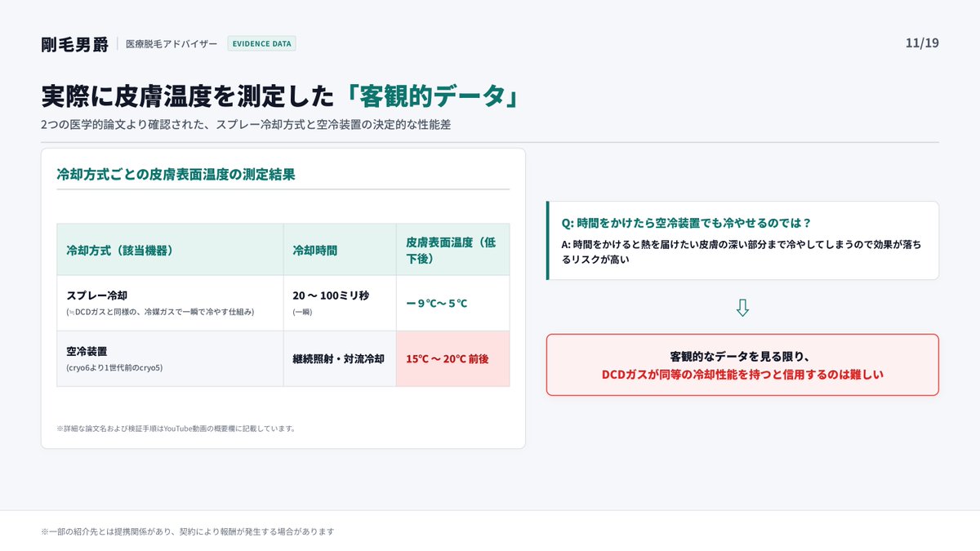Click the スプレー冷却 row label
Image resolution: width=980 pixels, height=551 pixels.
(x=96, y=295)
